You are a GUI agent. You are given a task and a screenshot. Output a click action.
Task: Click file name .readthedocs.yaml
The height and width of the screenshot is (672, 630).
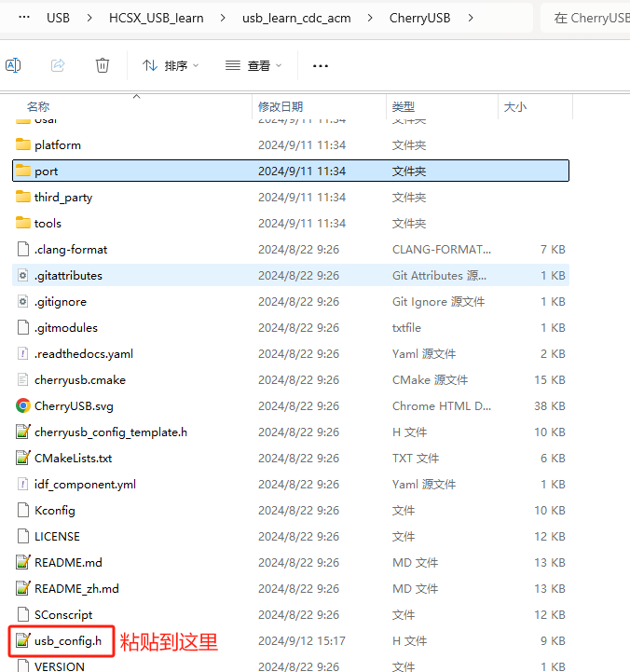tap(84, 354)
